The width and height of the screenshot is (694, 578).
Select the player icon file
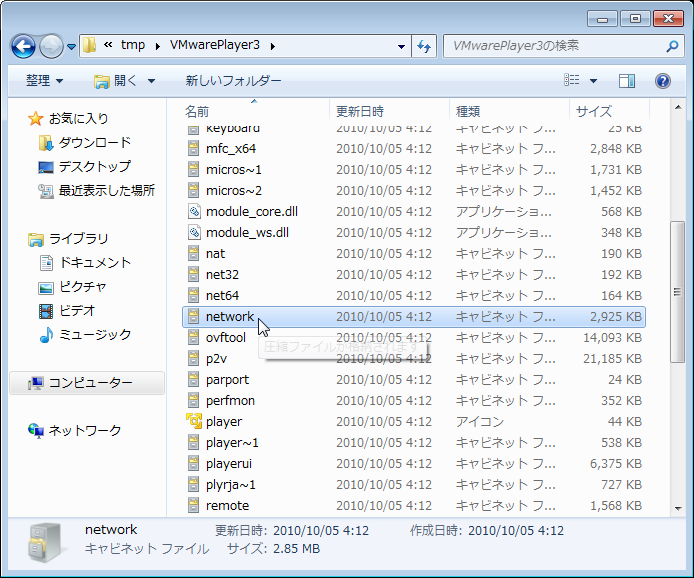point(194,421)
